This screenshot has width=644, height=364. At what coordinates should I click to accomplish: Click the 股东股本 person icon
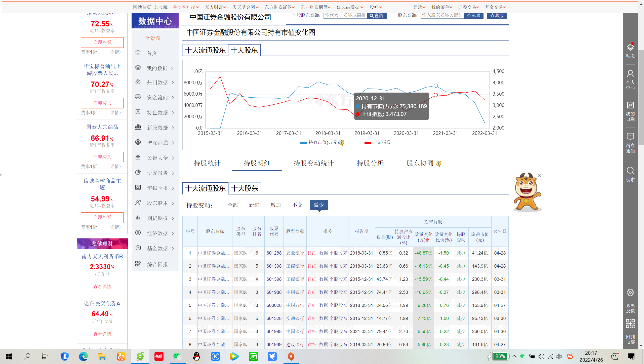click(x=138, y=203)
